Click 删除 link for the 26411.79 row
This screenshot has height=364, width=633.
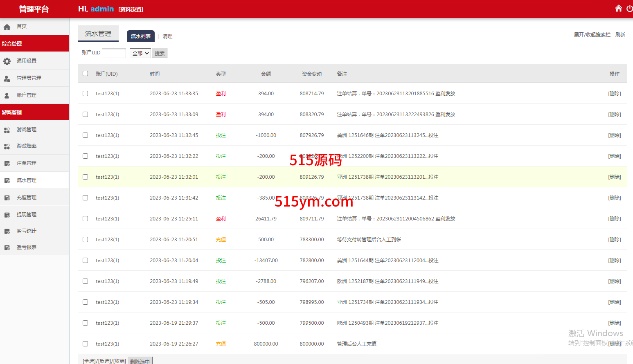click(x=614, y=219)
